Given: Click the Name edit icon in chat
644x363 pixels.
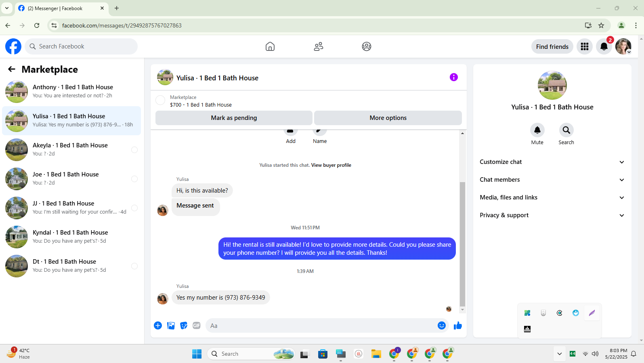Looking at the screenshot, I should point(319,131).
